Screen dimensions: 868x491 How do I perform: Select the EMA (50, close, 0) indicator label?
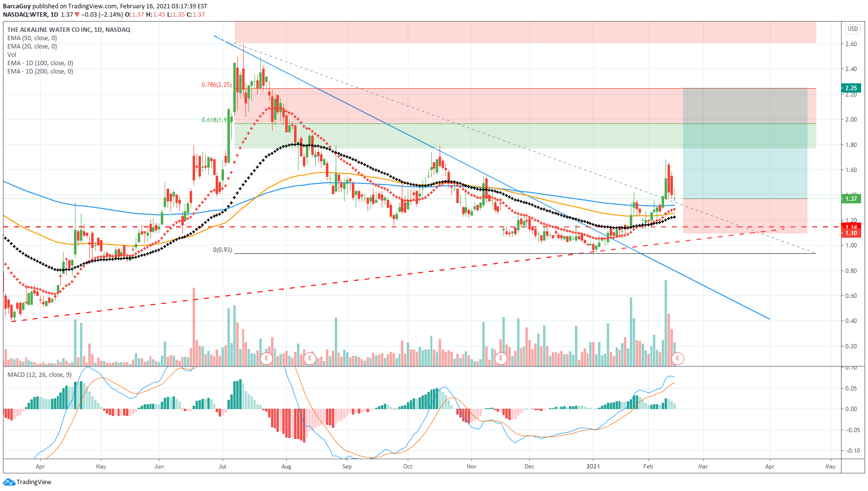tap(32, 38)
